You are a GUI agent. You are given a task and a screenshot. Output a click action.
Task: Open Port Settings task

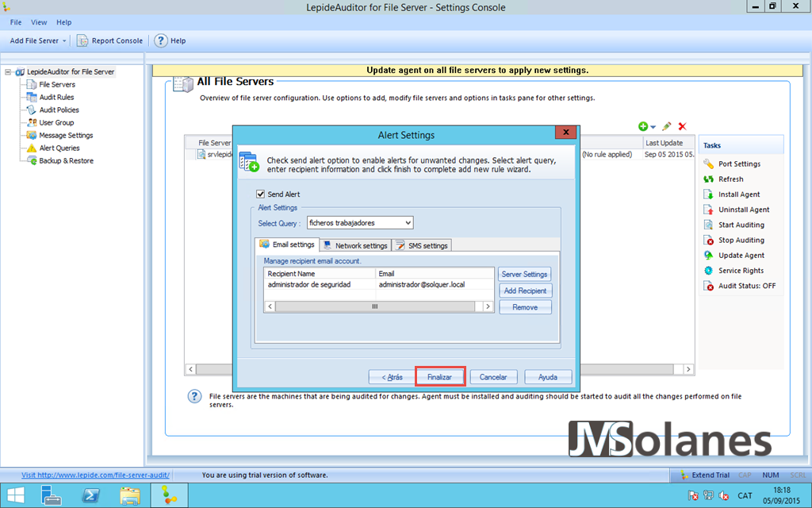coord(739,164)
